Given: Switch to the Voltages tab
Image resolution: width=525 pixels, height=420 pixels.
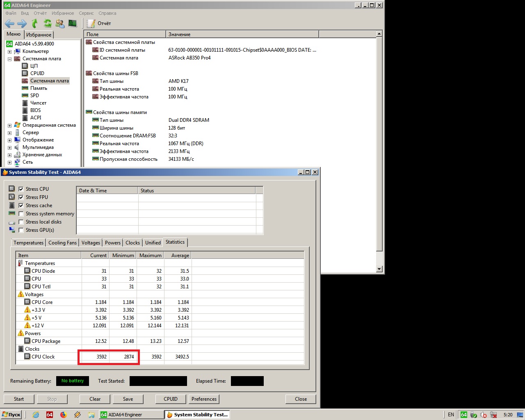Looking at the screenshot, I should point(91,243).
